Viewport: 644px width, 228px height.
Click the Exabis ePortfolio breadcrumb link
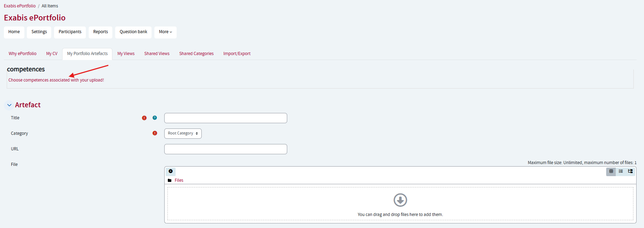point(20,6)
